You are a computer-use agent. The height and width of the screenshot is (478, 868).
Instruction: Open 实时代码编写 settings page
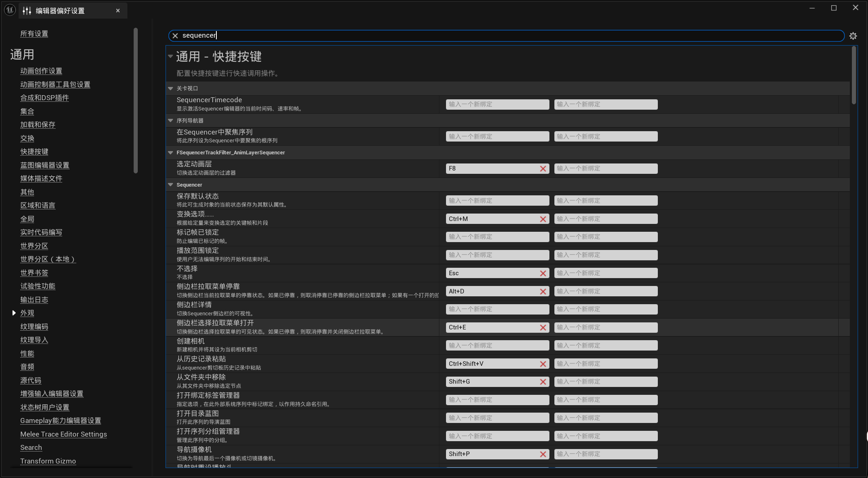point(41,232)
